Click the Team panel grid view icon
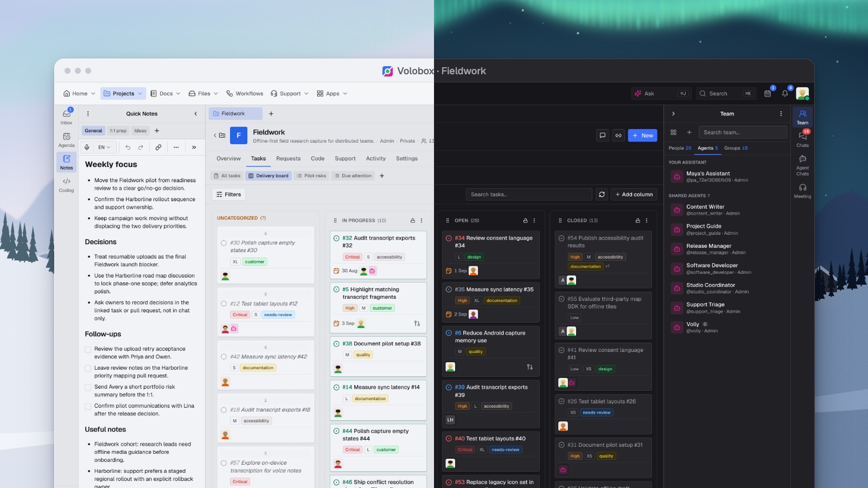The width and height of the screenshot is (868, 488). tap(673, 132)
